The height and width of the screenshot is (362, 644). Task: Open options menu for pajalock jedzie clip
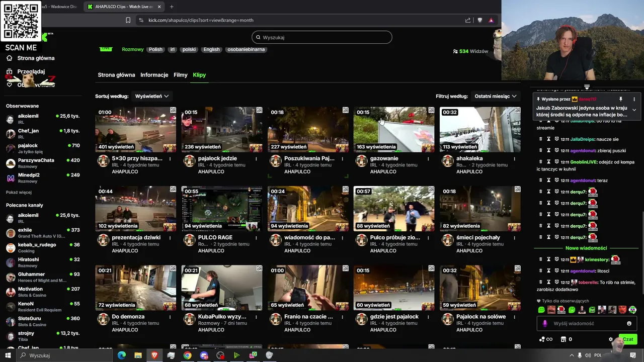click(x=256, y=159)
